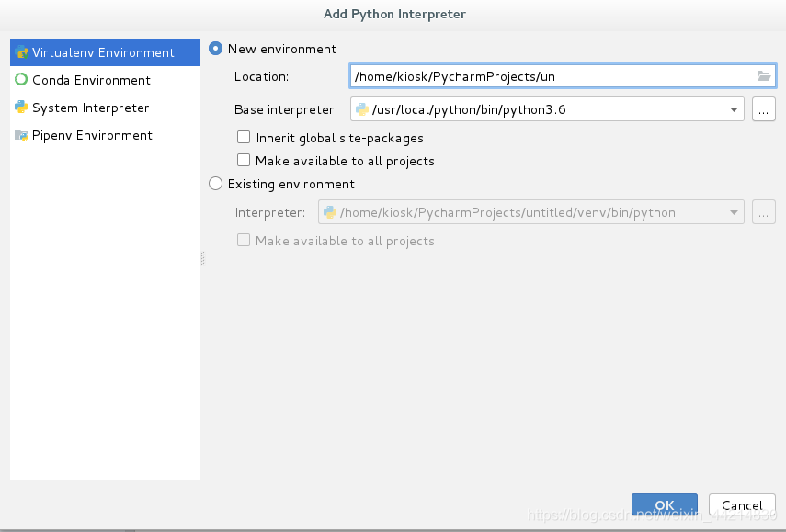Click ellipsis button beside existing Interpreter
The image size is (786, 532).
[763, 212]
